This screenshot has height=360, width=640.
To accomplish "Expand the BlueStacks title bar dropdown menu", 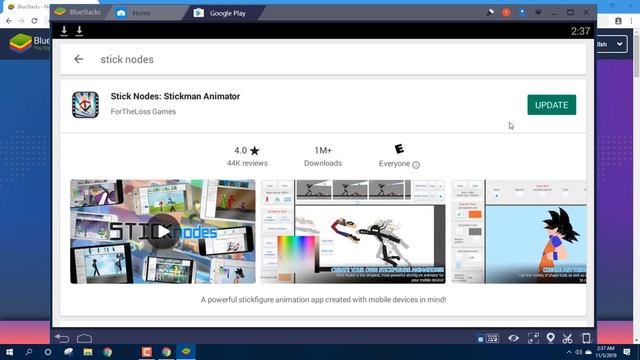I will 538,13.
